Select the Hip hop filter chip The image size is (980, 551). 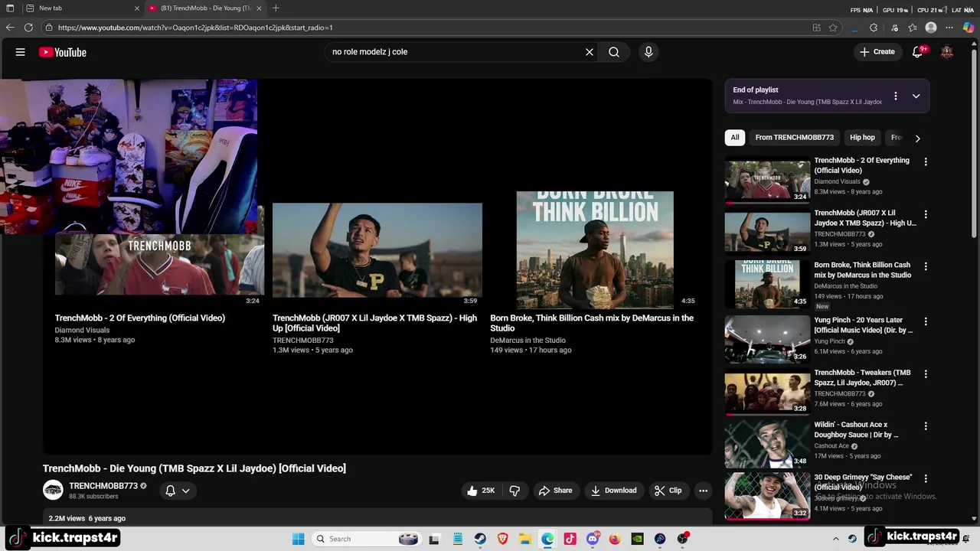point(862,138)
